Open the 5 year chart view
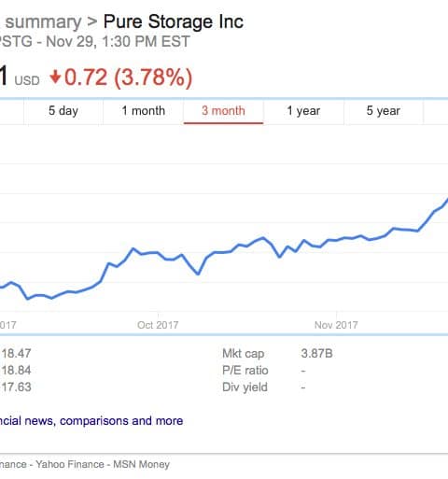This screenshot has width=448, height=479. (384, 111)
